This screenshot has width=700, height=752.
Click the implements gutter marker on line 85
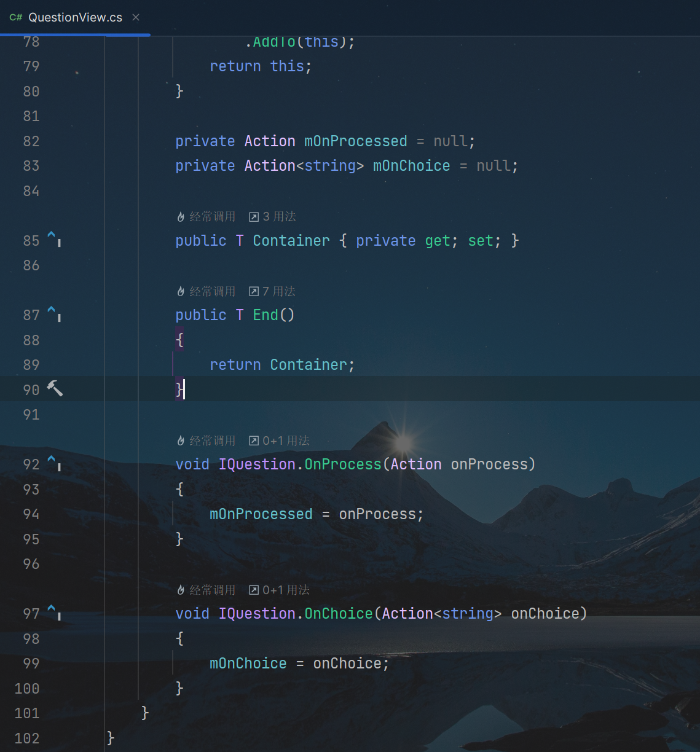(55, 238)
